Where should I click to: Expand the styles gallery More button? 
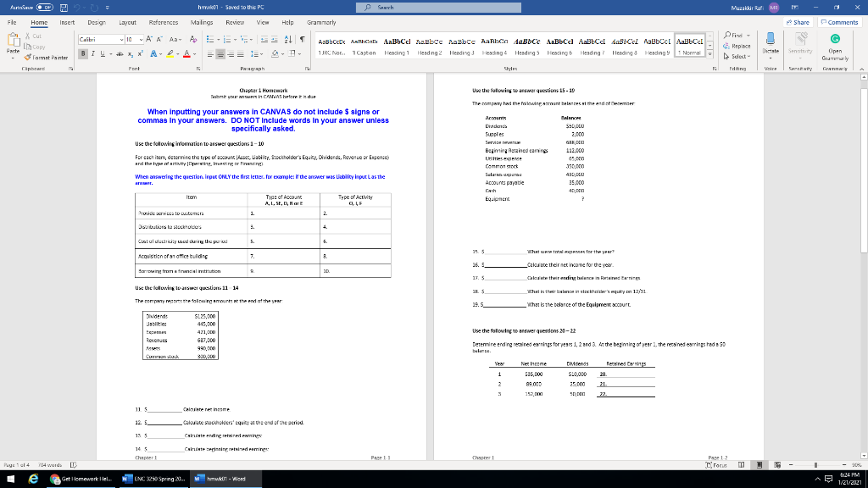click(x=710, y=54)
